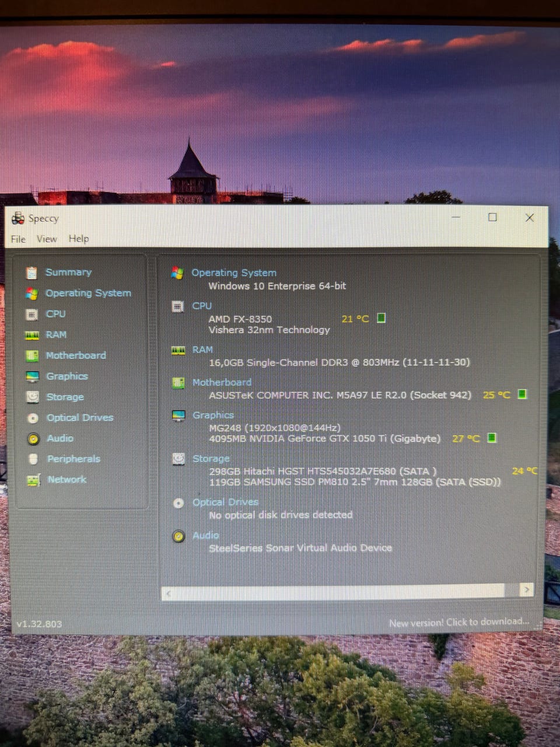
Task: Click the Speccy app icon in title bar
Action: pos(18,218)
